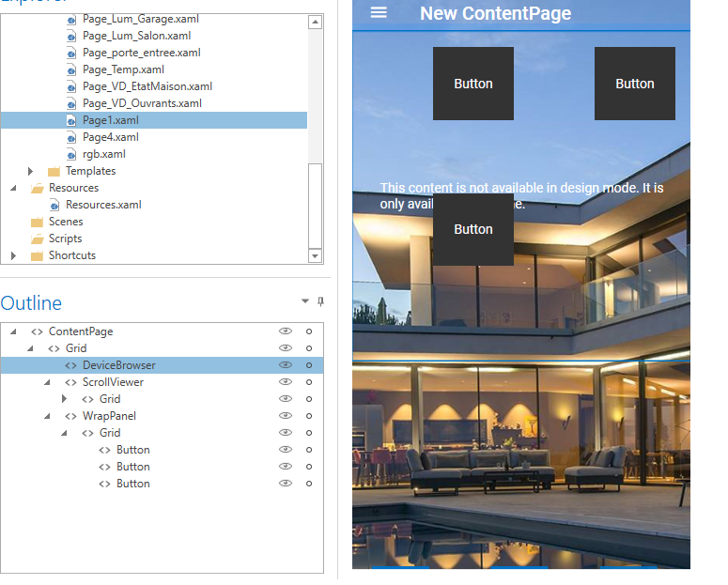Click the Shortcuts folder icon
Screen dimensions: 728x585
[38, 255]
